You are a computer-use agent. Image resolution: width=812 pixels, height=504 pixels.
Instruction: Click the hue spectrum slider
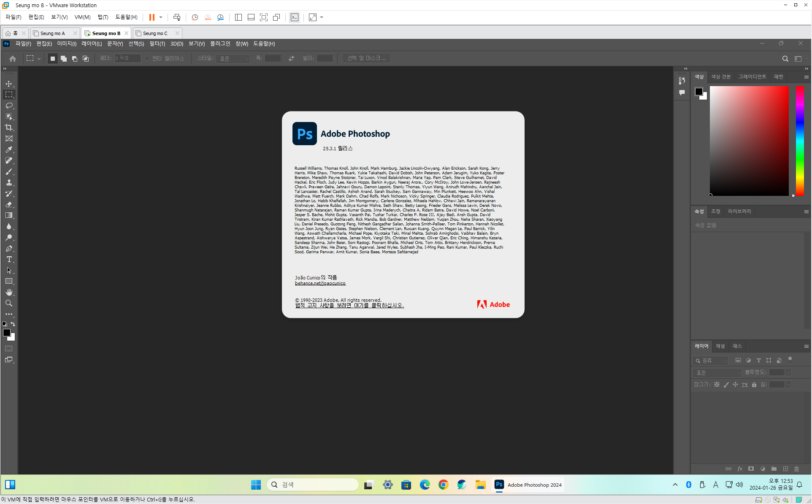800,141
